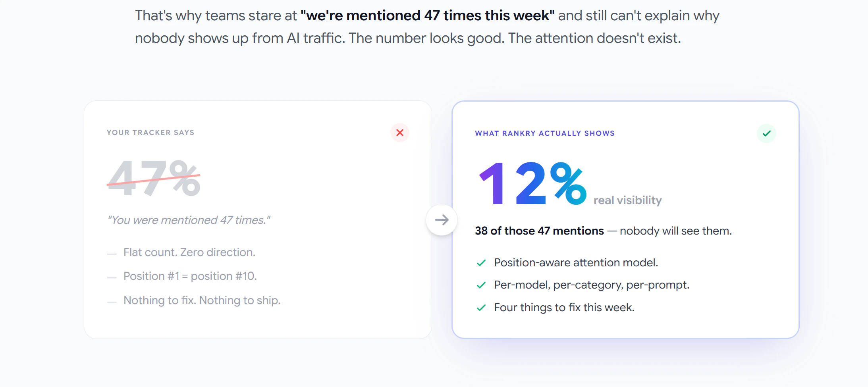Viewport: 868px width, 387px height.
Task: Click the checkmark beside Four things to fix
Action: (x=481, y=308)
